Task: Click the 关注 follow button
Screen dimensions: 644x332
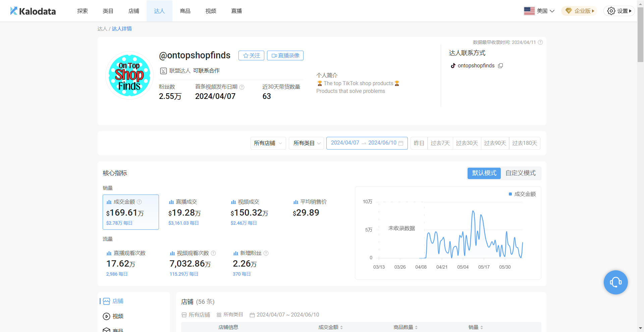Action: coord(251,56)
